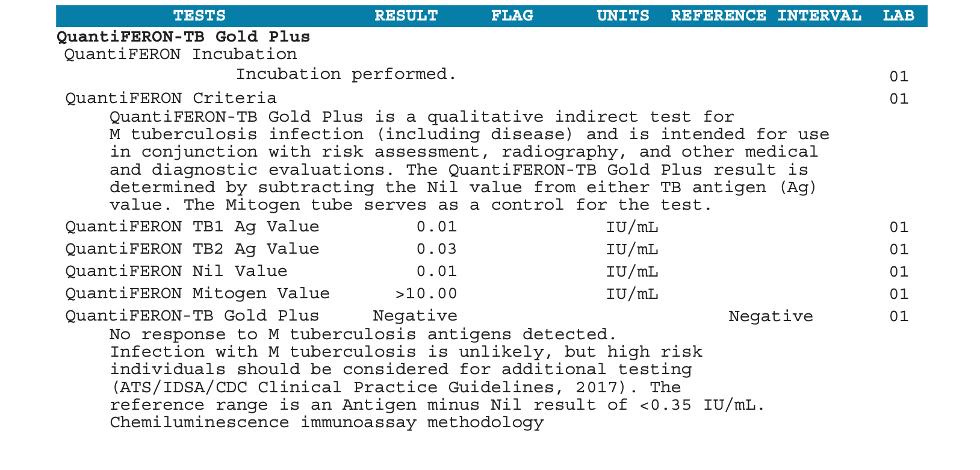Select Negative in the result column
980x470 pixels.
click(x=415, y=316)
